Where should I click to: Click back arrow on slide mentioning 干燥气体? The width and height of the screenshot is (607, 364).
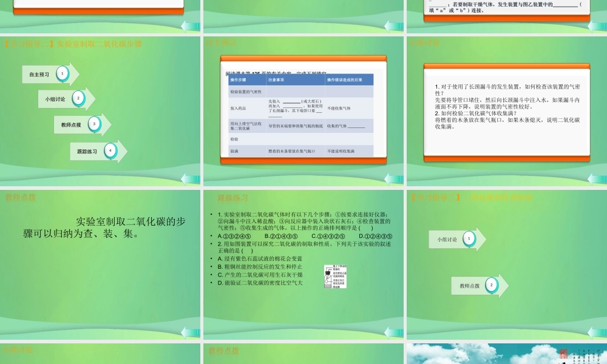point(597,26)
